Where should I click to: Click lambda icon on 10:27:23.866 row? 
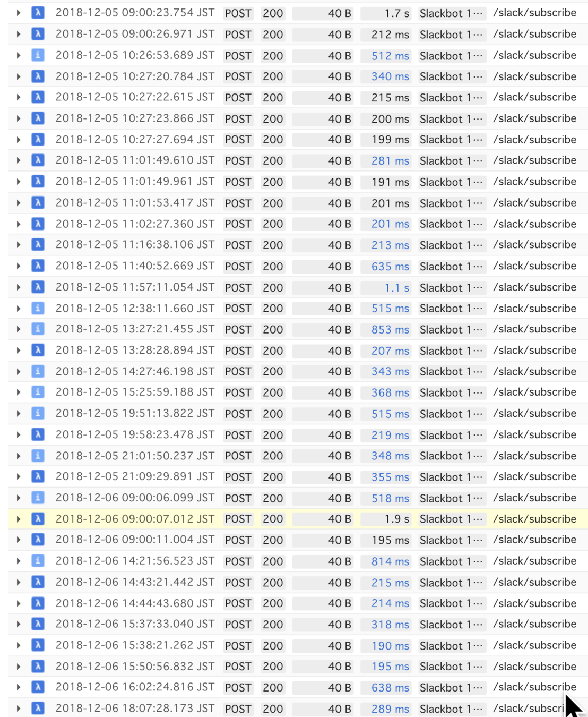click(x=38, y=118)
